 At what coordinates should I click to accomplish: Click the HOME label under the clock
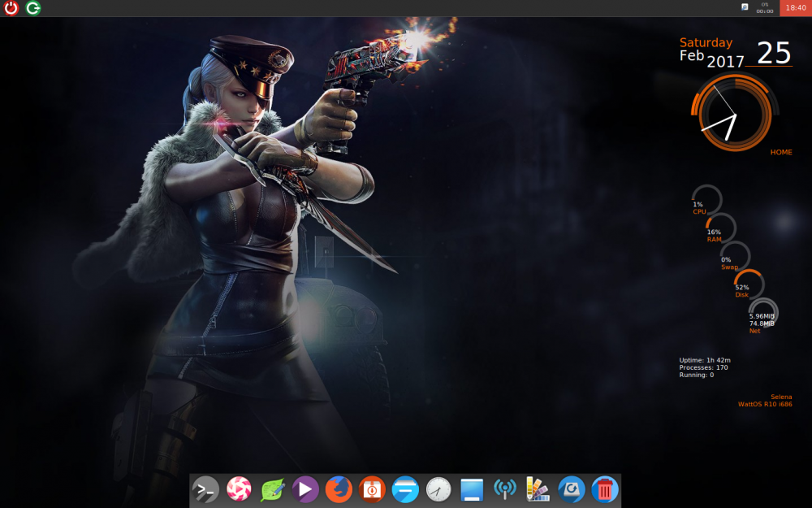[781, 152]
